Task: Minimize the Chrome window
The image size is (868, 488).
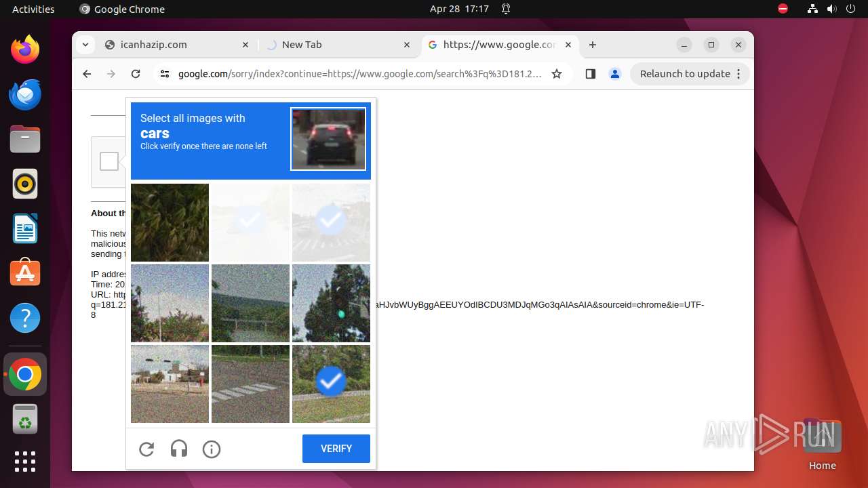Action: pos(684,45)
